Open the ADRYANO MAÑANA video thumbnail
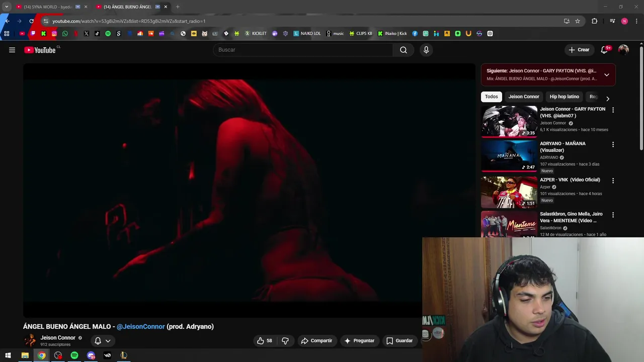 tap(509, 156)
